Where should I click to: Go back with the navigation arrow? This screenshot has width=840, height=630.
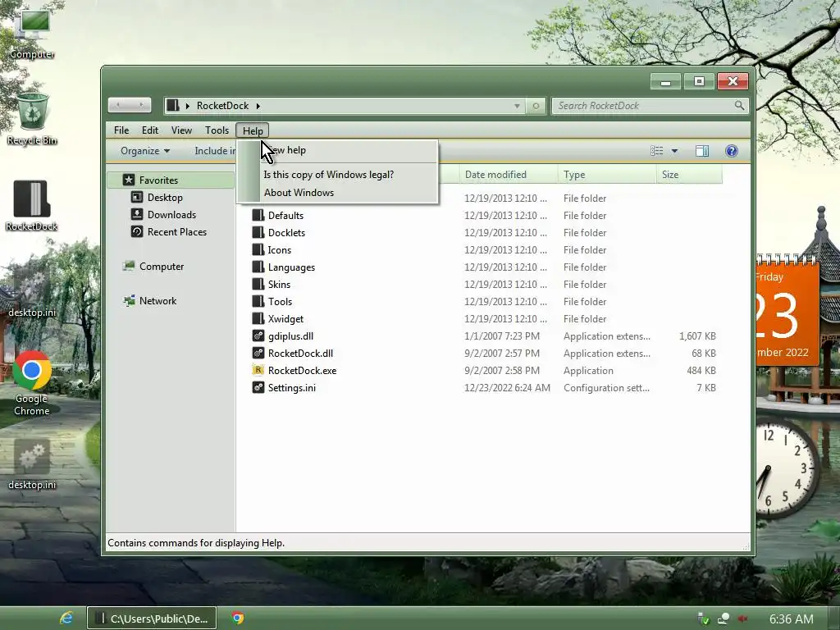pos(118,105)
